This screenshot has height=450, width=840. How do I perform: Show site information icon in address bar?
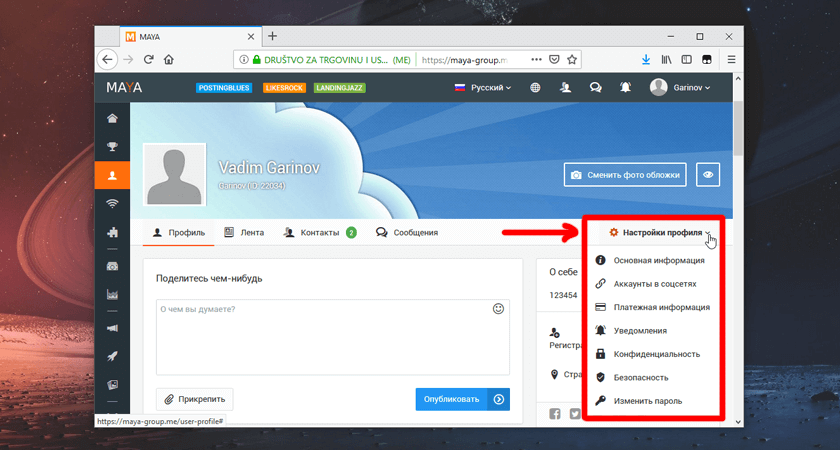244,59
